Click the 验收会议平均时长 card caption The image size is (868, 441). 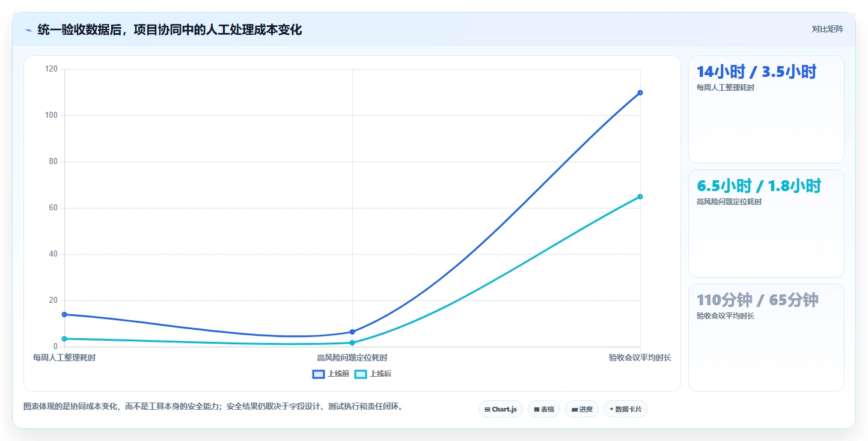tap(725, 316)
